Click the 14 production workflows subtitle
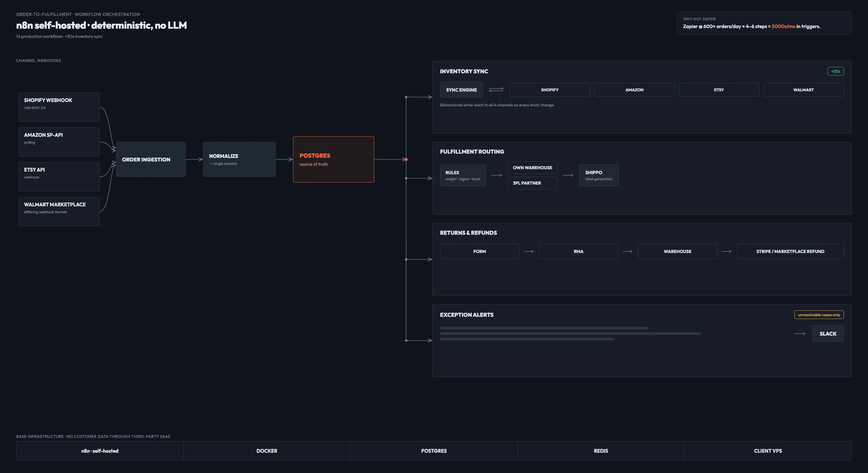Image resolution: width=868 pixels, height=473 pixels. [x=59, y=36]
